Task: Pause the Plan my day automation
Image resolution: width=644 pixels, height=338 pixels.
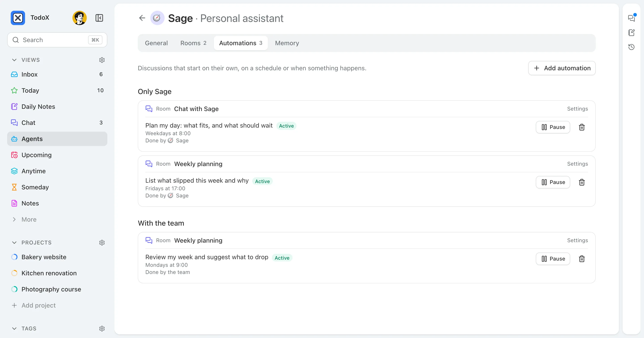Action: [x=553, y=127]
